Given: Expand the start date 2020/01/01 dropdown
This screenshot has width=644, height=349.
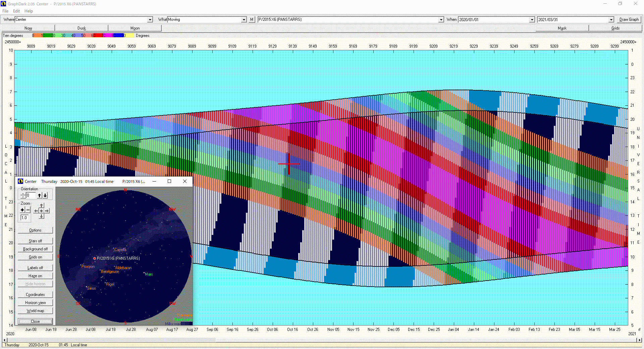Looking at the screenshot, I should [532, 20].
